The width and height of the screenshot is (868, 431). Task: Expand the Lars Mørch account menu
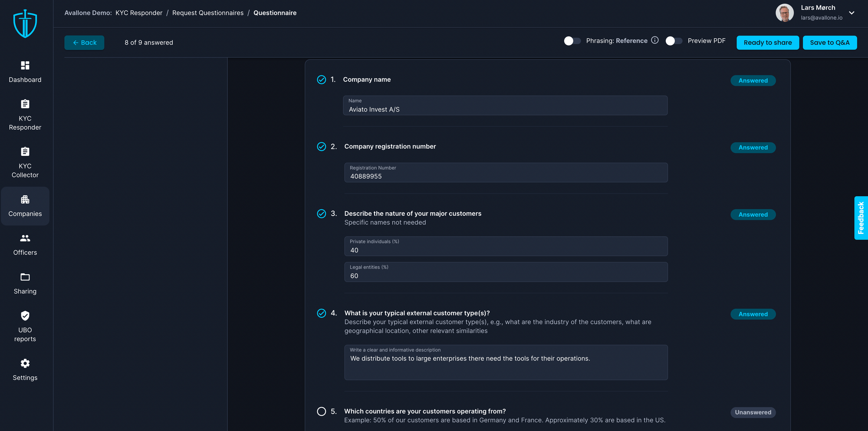click(x=852, y=13)
